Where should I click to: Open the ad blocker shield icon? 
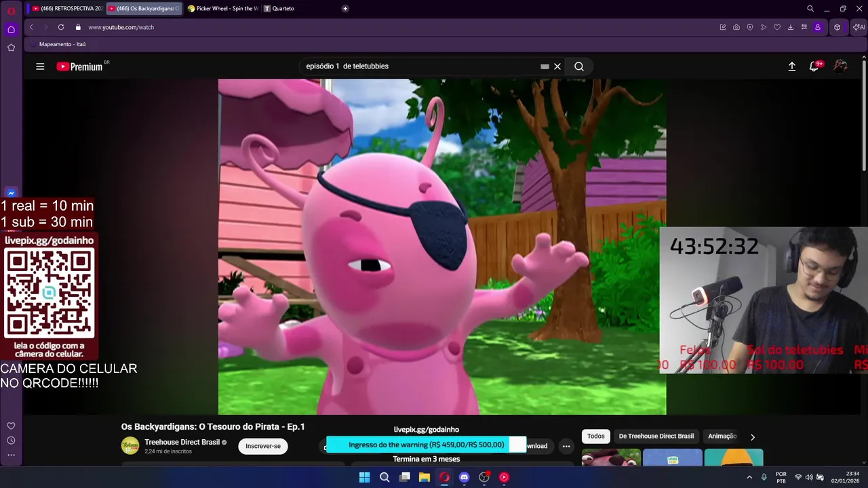coord(750,27)
